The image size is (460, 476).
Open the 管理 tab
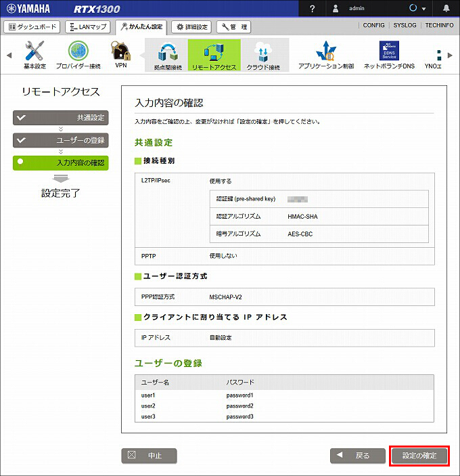[x=234, y=26]
